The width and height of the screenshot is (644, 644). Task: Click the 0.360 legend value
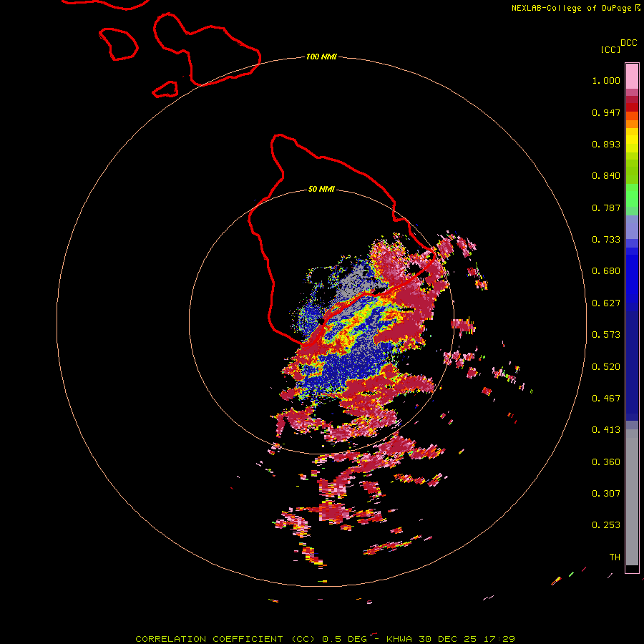point(606,462)
